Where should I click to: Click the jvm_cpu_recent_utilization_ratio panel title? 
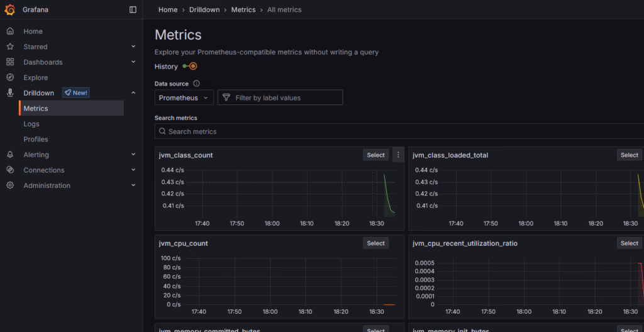[465, 243]
